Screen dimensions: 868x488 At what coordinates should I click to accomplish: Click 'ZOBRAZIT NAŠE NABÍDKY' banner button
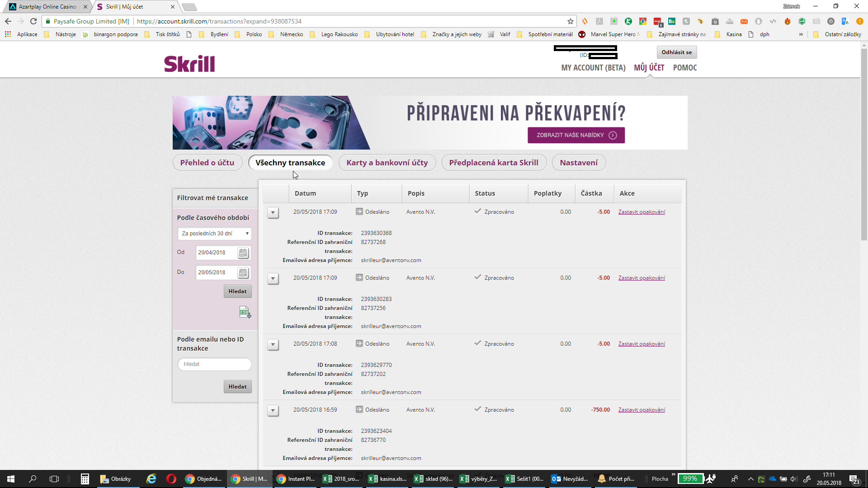(x=576, y=135)
